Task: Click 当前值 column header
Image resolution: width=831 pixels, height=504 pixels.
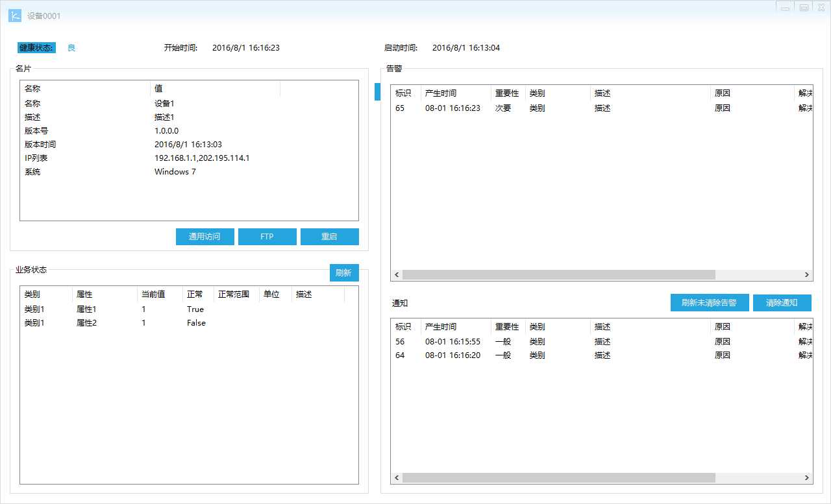Action: click(x=160, y=294)
